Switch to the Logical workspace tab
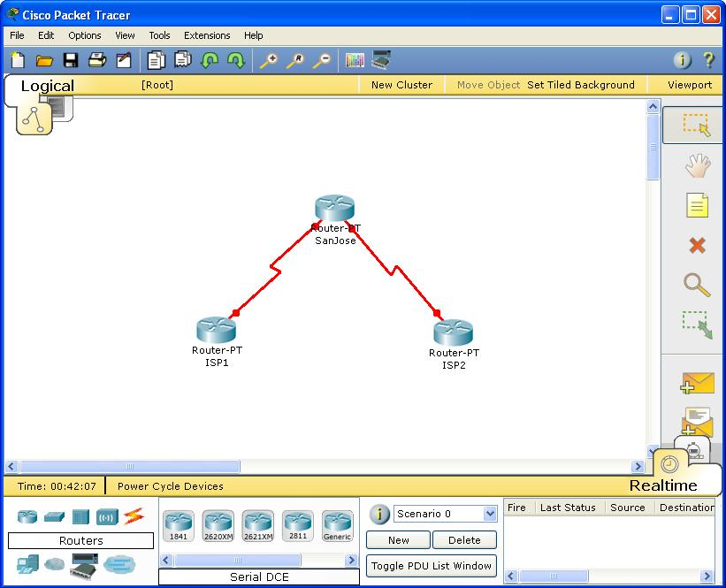 (x=47, y=86)
